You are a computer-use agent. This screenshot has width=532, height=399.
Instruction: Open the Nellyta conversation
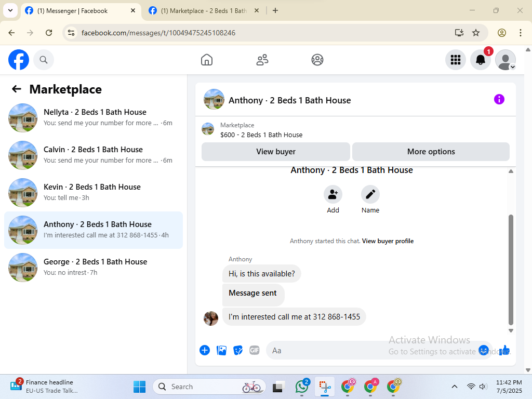pos(94,118)
